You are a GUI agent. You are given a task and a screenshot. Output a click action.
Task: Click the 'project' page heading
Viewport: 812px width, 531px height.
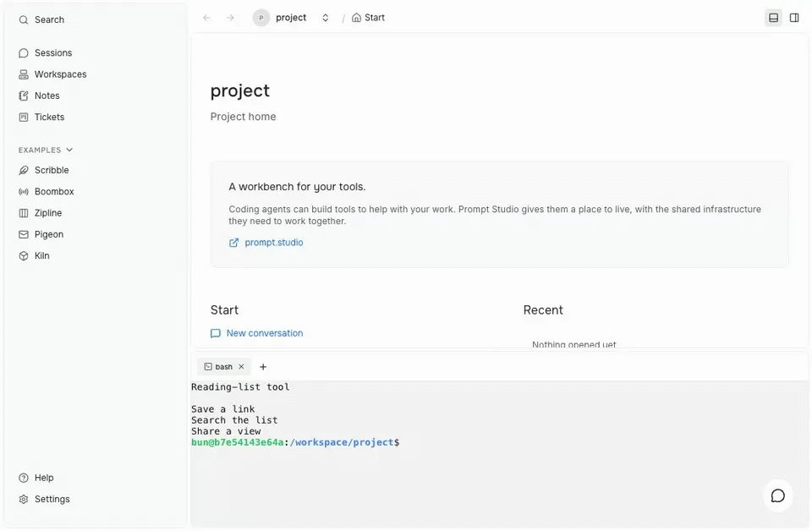(239, 90)
